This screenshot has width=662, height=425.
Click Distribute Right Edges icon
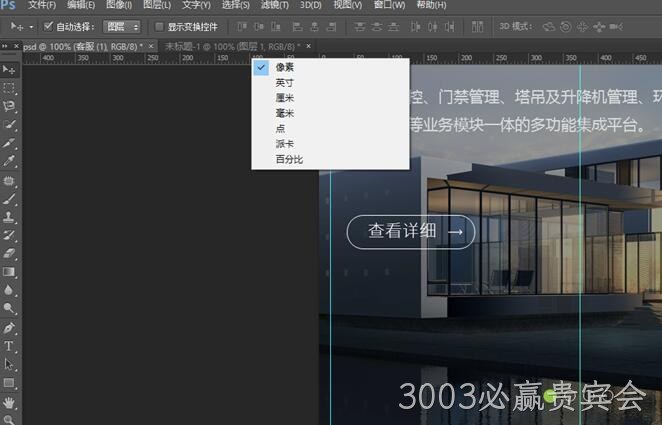click(450, 27)
